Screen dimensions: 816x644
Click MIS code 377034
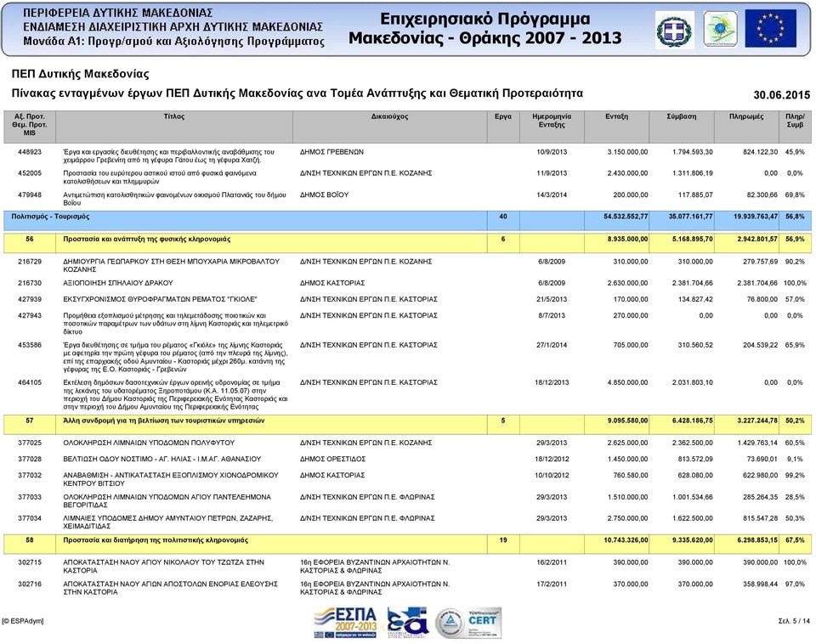(x=30, y=518)
